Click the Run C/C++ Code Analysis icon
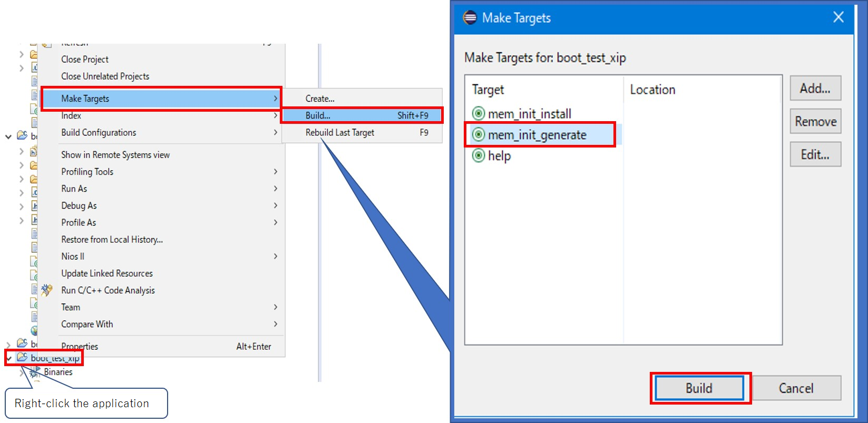Screen dimensions: 868x423 47,290
